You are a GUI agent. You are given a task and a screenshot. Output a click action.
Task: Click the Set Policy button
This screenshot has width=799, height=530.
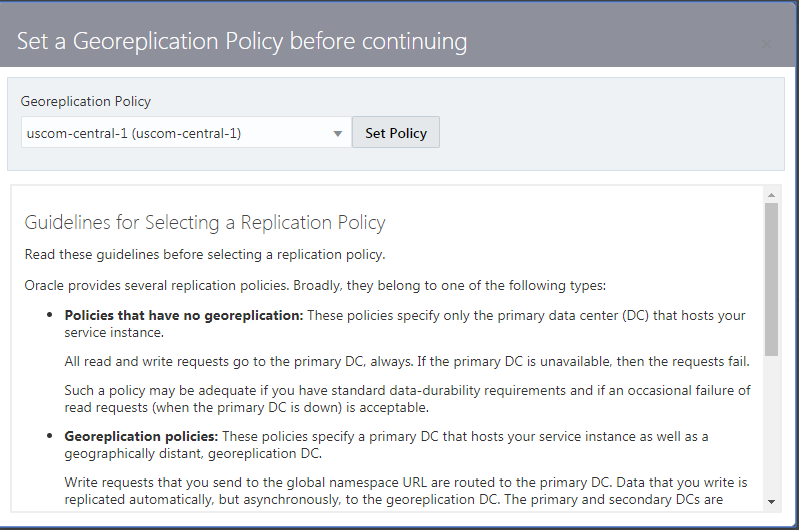395,133
